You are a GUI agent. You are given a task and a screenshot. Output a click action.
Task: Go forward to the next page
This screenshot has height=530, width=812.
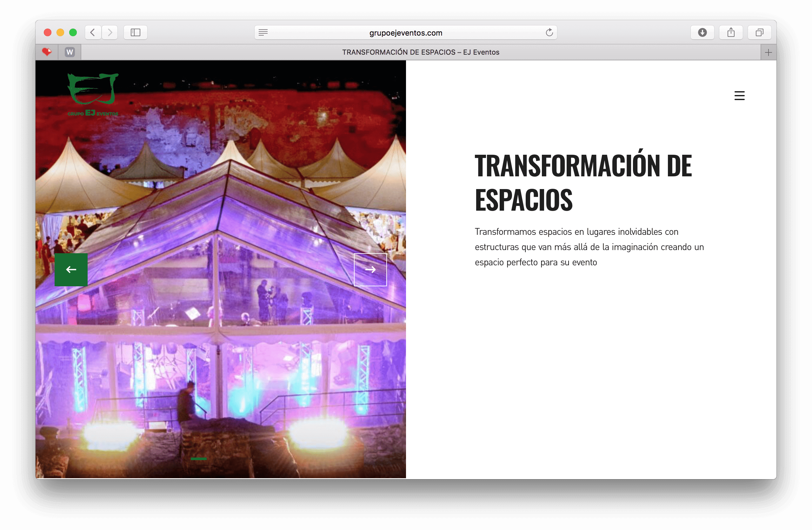[x=110, y=32]
